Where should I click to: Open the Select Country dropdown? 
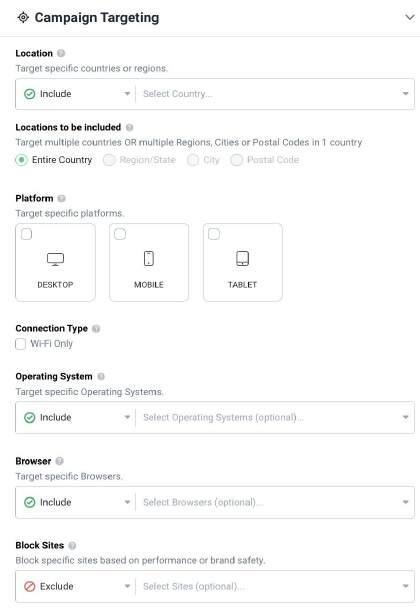point(275,94)
